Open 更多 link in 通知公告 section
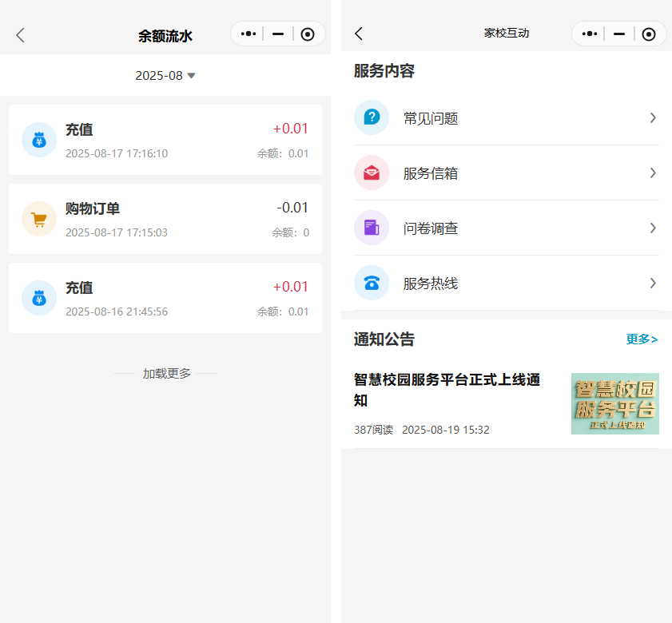This screenshot has width=672, height=623. point(642,339)
